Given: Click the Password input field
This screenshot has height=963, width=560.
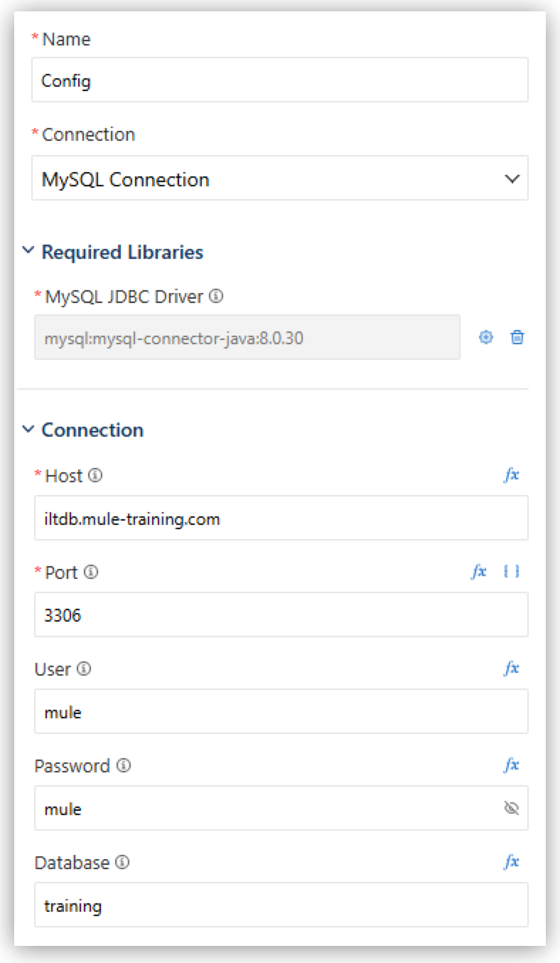Looking at the screenshot, I should [x=281, y=809].
